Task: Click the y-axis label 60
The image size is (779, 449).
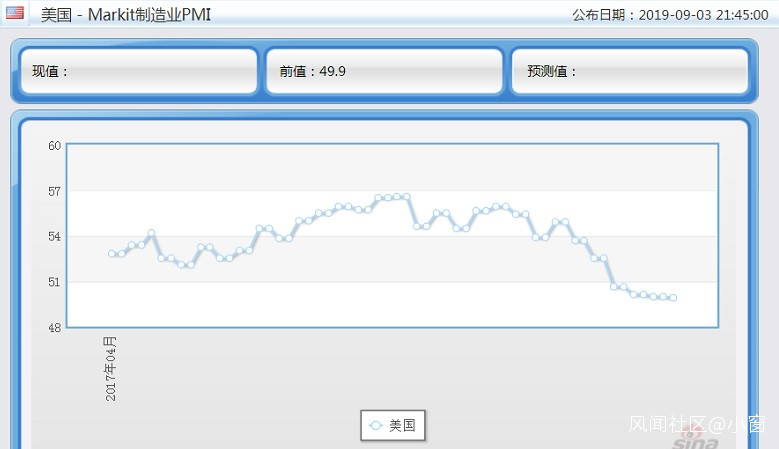Action: point(54,146)
